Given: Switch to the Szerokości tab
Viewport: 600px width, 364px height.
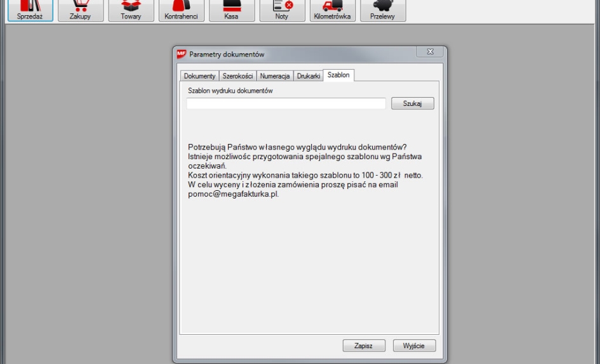Looking at the screenshot, I should (237, 76).
